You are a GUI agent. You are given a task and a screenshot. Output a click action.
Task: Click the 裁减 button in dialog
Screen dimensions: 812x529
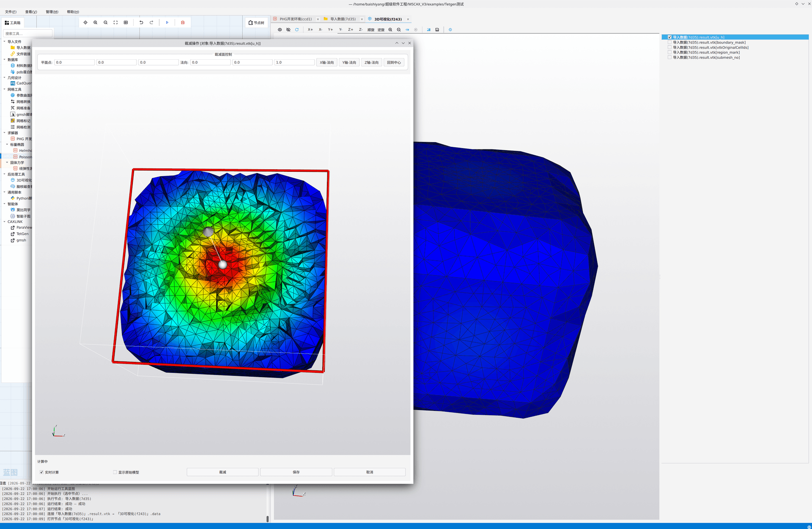tap(222, 472)
